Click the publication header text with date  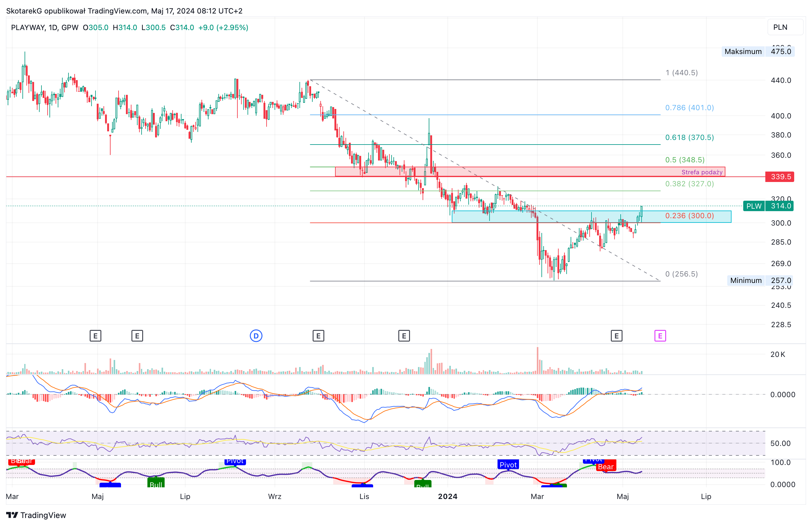click(124, 11)
